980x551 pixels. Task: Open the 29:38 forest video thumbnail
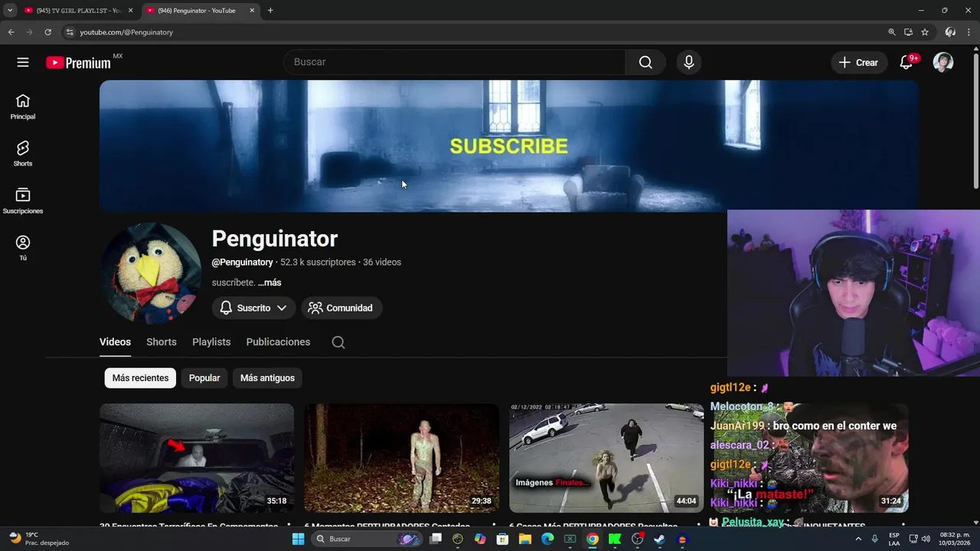pos(401,458)
